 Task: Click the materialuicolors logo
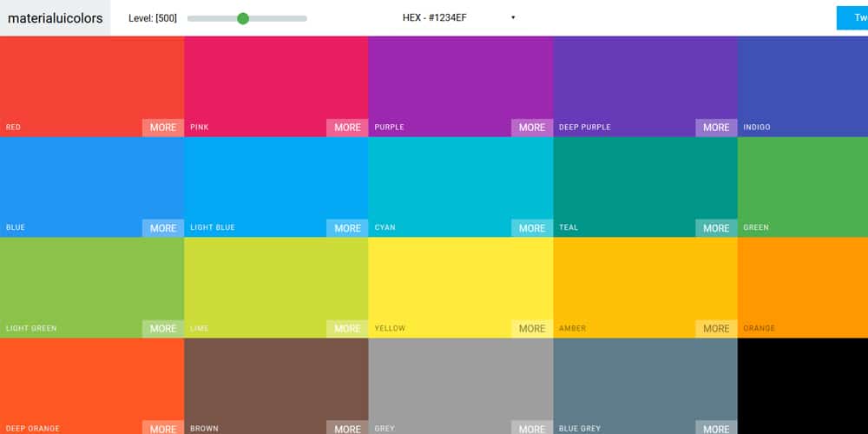(x=56, y=18)
